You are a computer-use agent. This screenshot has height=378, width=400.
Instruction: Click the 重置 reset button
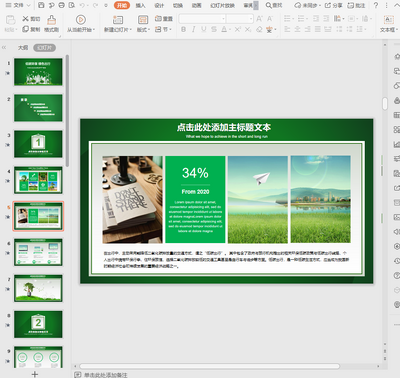tap(164, 19)
